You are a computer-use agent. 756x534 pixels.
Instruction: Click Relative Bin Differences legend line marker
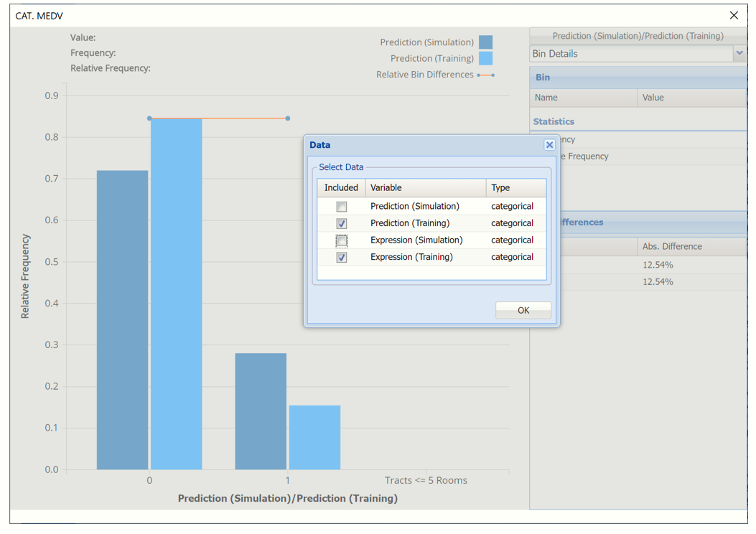(x=486, y=75)
